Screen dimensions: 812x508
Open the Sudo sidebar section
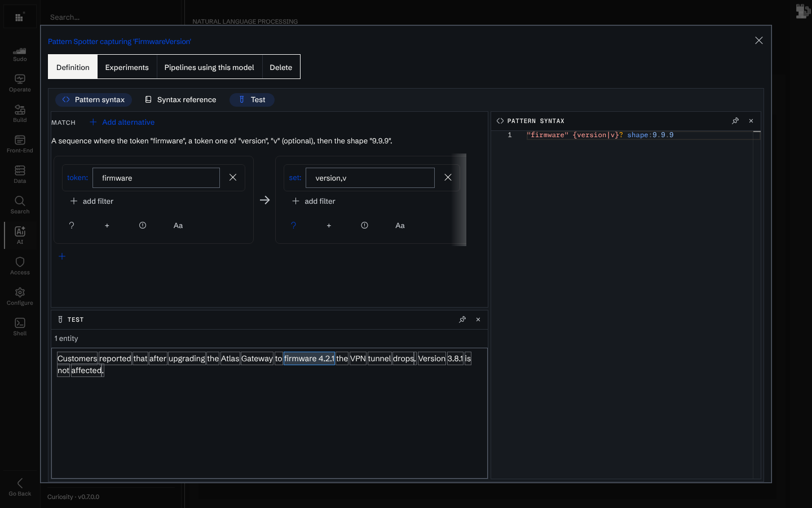click(20, 54)
